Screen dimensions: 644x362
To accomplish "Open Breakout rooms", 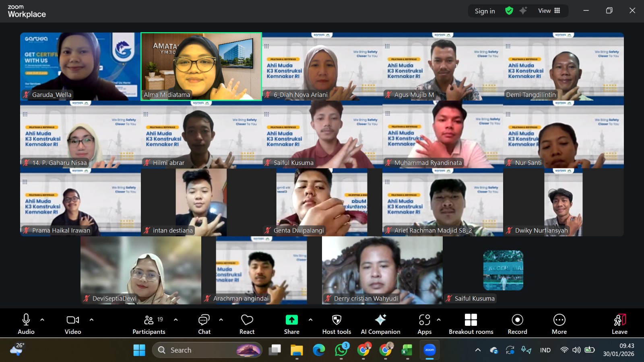I will [471, 324].
